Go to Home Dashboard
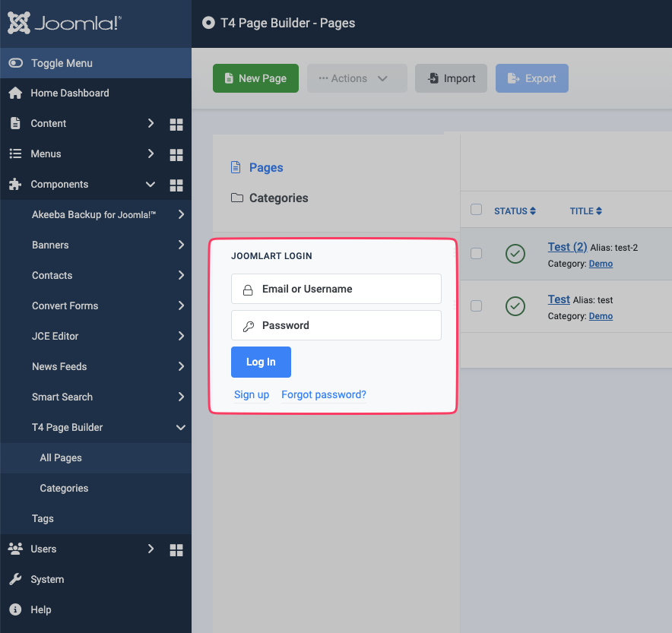672x633 pixels. 69,93
